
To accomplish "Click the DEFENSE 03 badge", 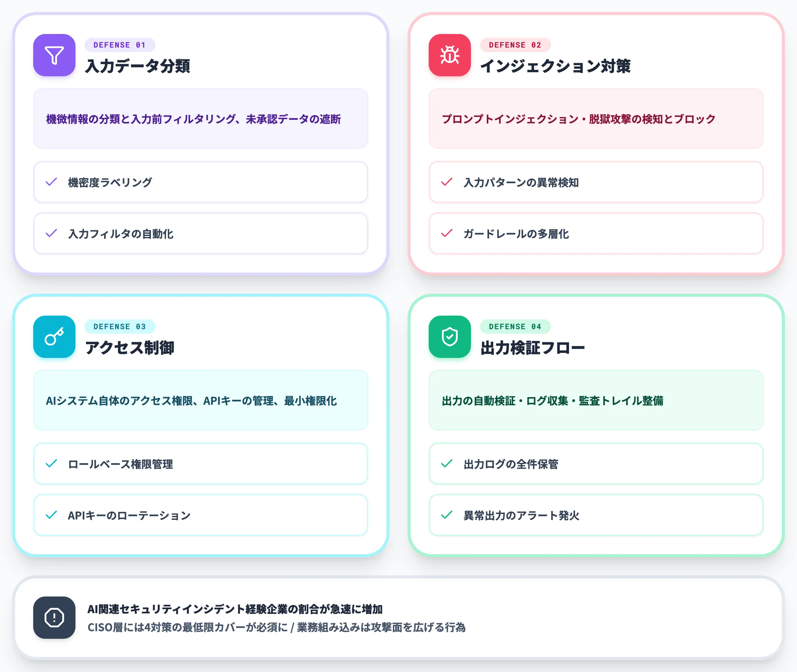I will (120, 327).
